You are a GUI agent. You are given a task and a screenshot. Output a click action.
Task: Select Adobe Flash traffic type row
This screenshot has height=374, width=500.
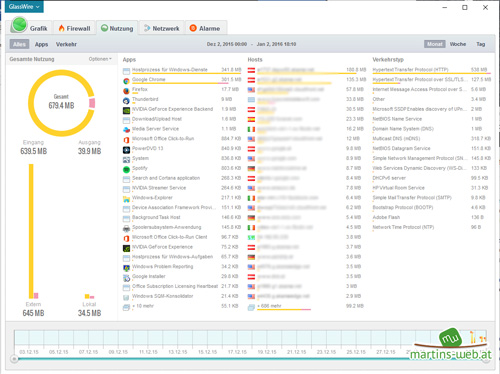tap(431, 217)
